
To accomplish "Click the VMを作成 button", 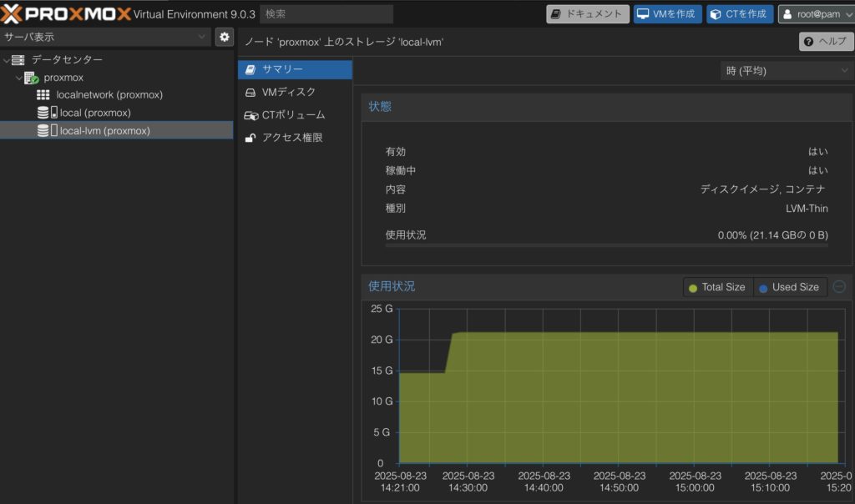I will [x=667, y=14].
